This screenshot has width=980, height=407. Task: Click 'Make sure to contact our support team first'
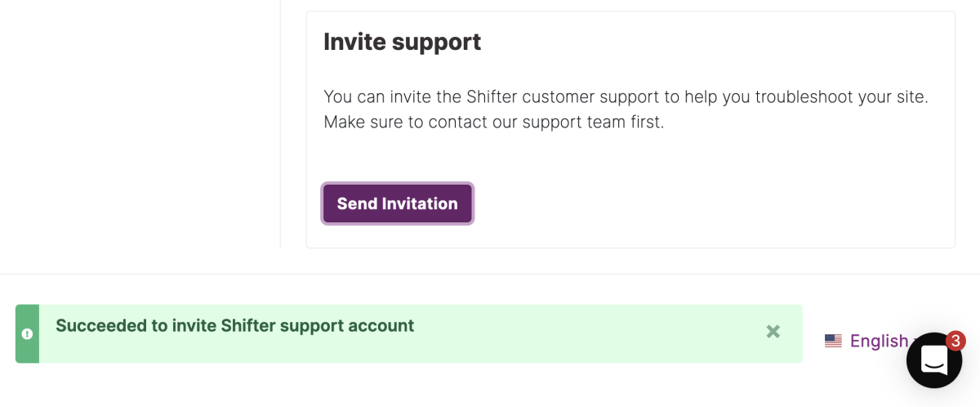(494, 123)
